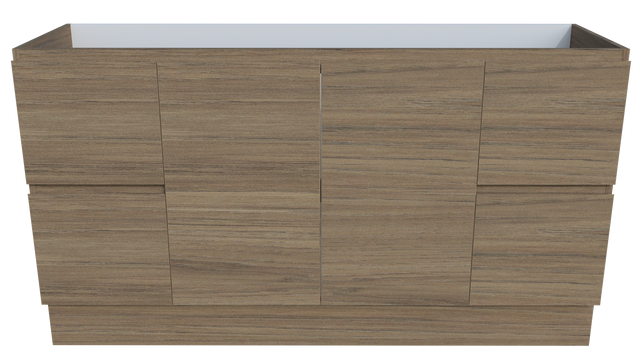
Task: Click the kickboard plinth at the cabinet base
Action: point(320,325)
